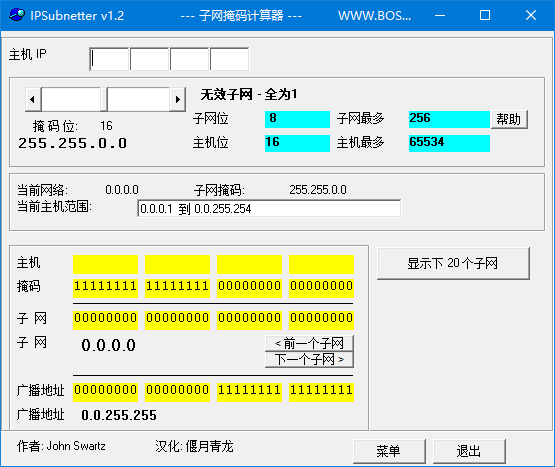Click the first empty yellow host octet box
Image resolution: width=555 pixels, height=467 pixels.
click(x=105, y=264)
